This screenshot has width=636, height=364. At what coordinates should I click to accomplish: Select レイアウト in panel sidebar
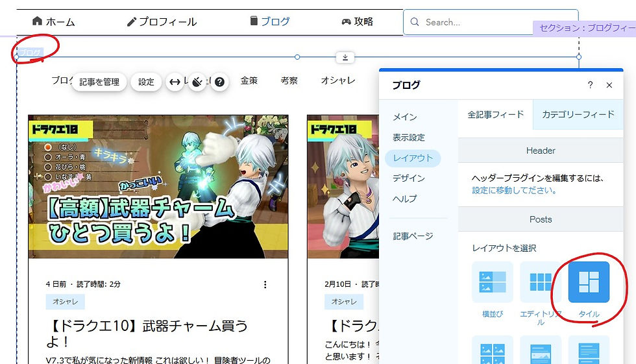point(413,158)
